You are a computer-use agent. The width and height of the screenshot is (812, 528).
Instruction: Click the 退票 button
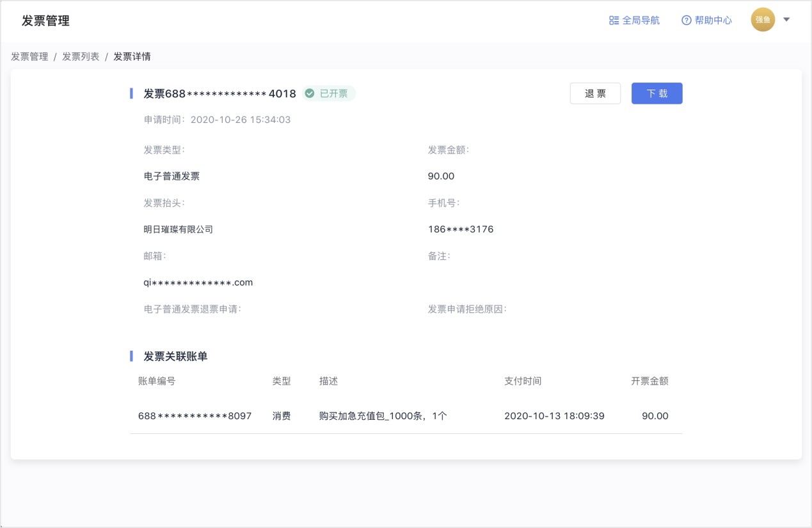595,93
